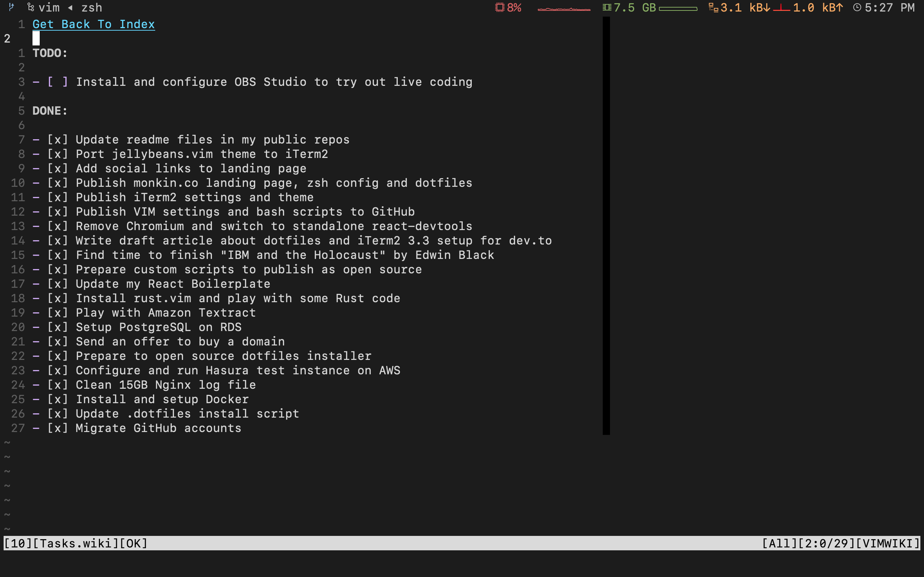Click the left arrow between vim and zsh
This screenshot has width=924, height=577.
click(70, 7)
